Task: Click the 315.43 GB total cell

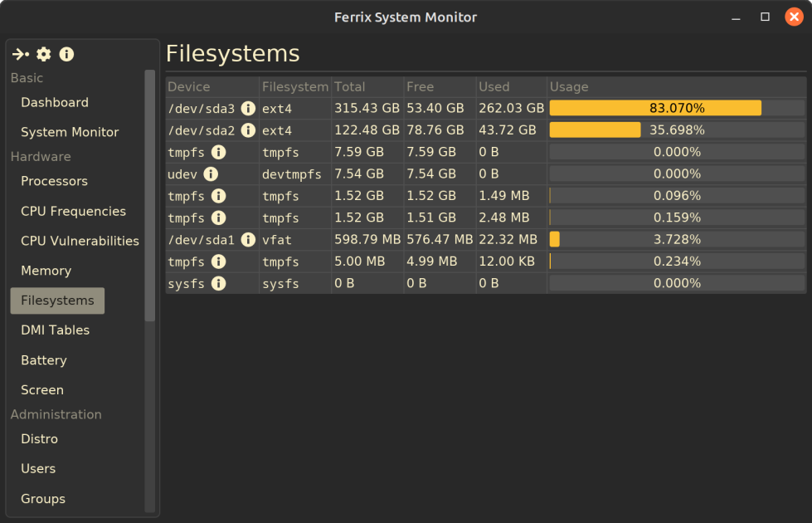Action: pos(367,108)
